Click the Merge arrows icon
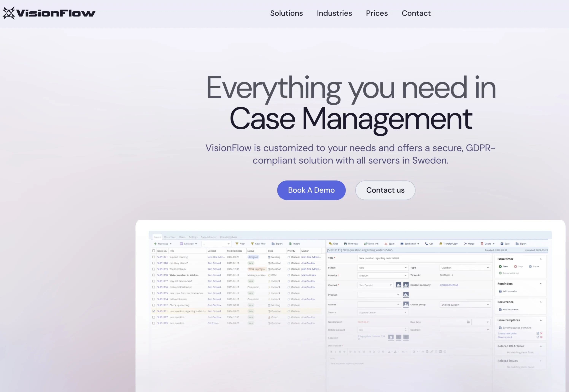The image size is (569, 392). tap(465, 244)
